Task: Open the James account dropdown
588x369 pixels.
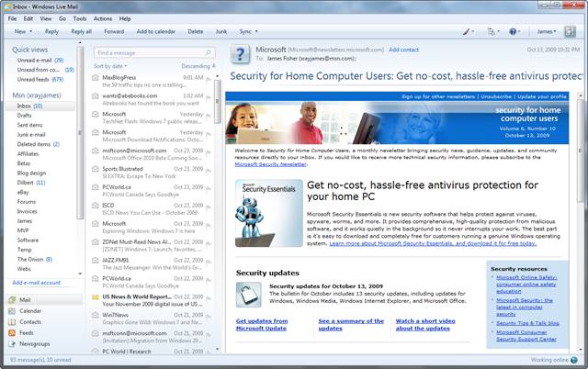Action: pos(547,32)
